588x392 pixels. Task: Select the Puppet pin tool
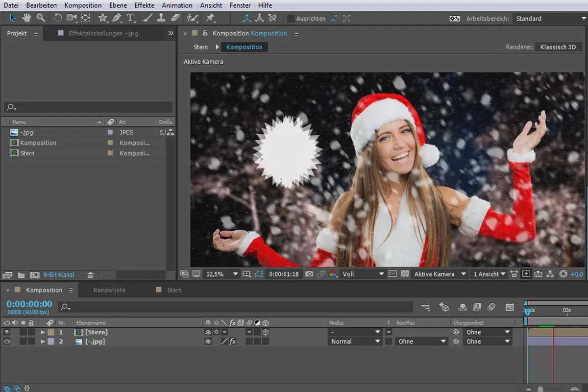tap(210, 18)
